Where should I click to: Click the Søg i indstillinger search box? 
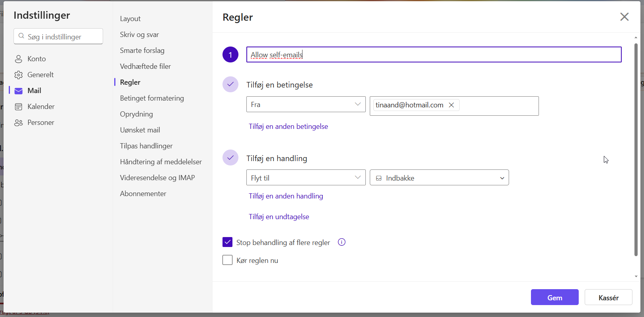point(58,36)
